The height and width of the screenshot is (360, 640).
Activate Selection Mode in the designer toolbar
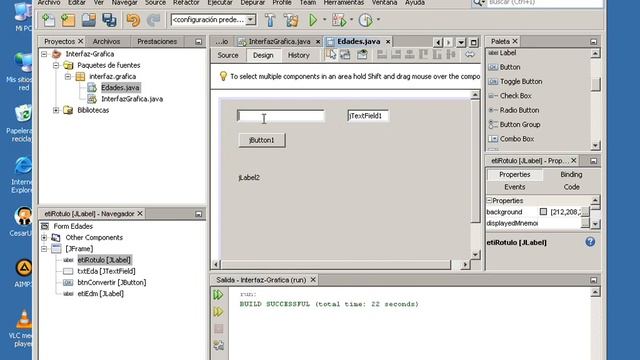(x=331, y=55)
